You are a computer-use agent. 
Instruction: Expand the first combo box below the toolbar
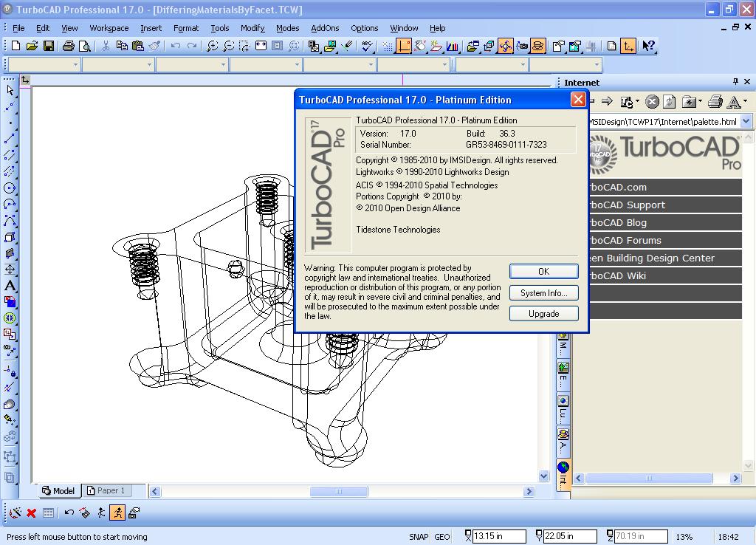[76, 64]
